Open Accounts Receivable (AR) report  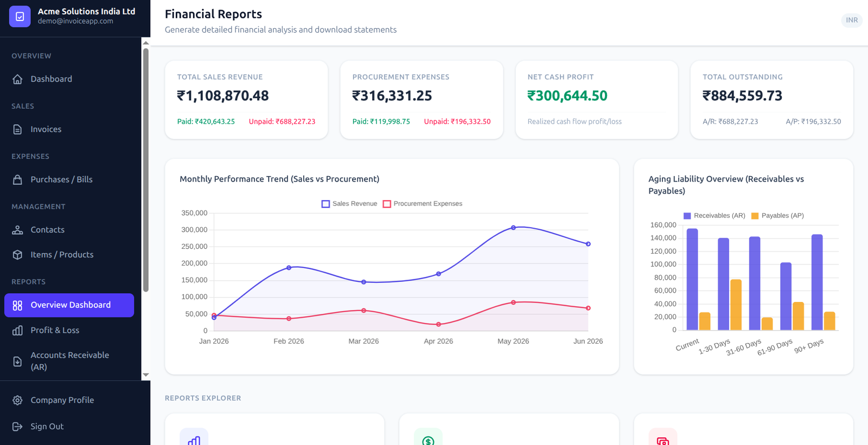click(69, 361)
